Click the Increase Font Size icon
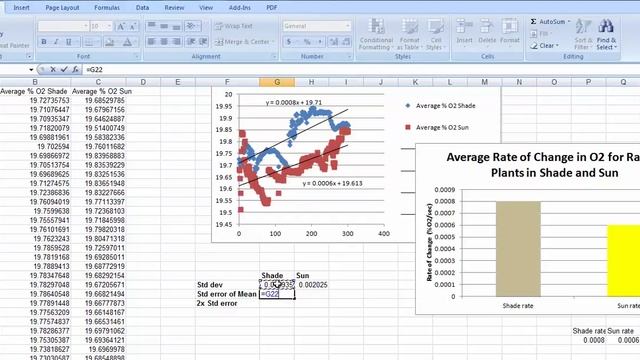This screenshot has height=360, width=640. coord(121,27)
